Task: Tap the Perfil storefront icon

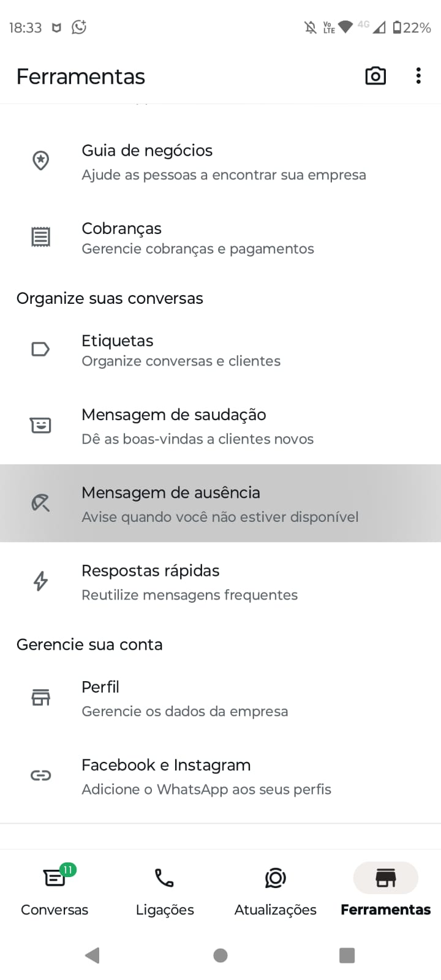Action: [x=40, y=697]
